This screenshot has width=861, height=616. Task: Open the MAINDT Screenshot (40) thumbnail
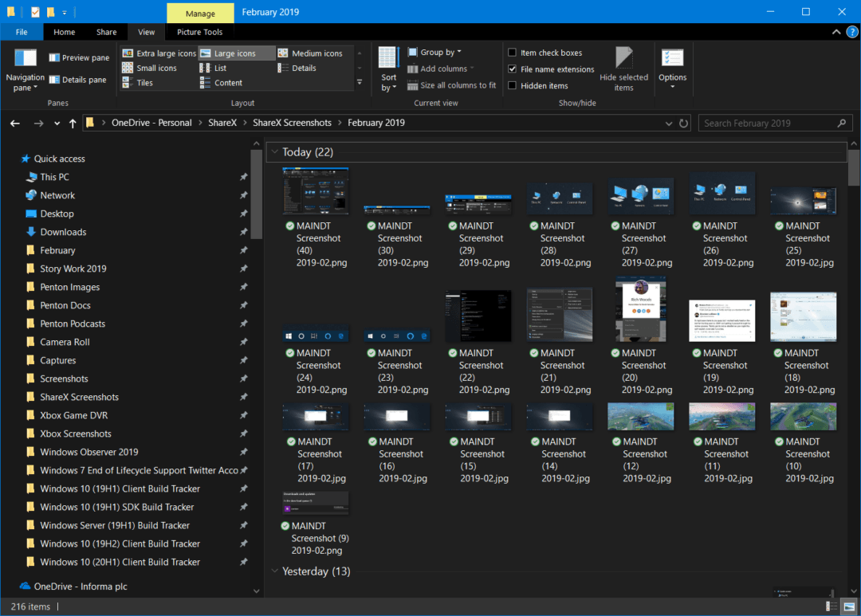click(x=315, y=190)
